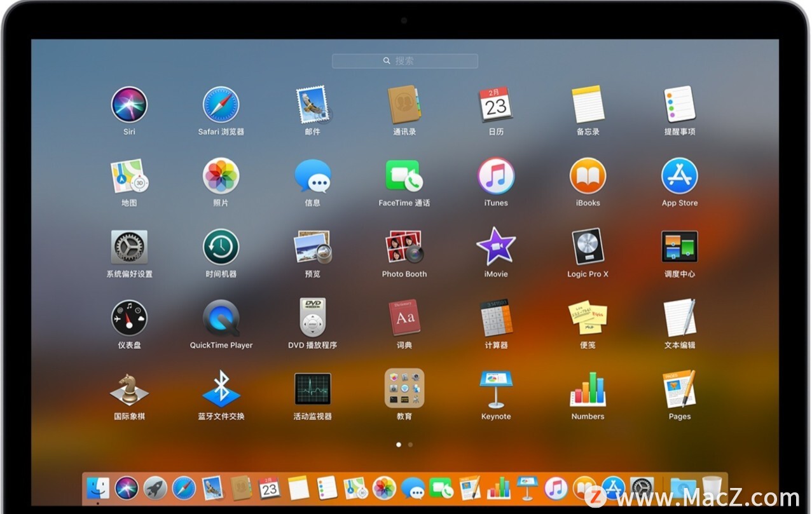
Task: Open 调度中心 Mission Control app
Action: 680,247
